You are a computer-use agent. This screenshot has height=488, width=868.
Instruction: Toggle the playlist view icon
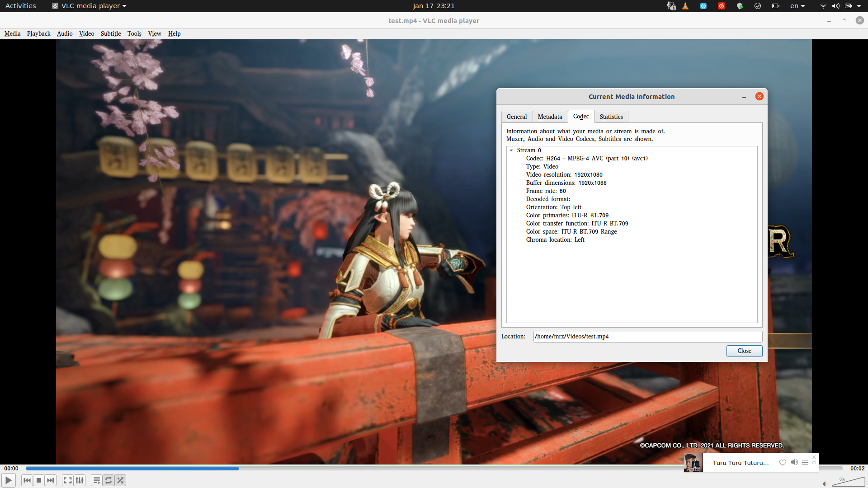[x=96, y=480]
